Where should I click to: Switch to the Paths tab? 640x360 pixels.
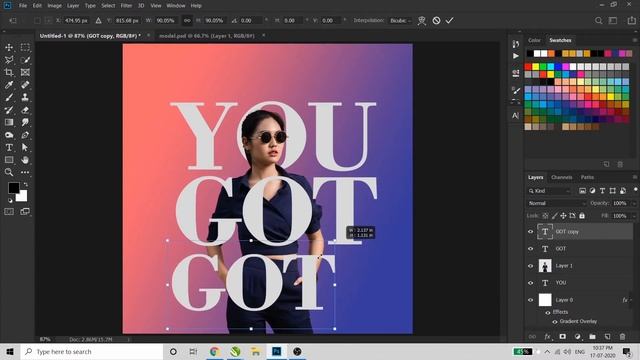point(587,177)
